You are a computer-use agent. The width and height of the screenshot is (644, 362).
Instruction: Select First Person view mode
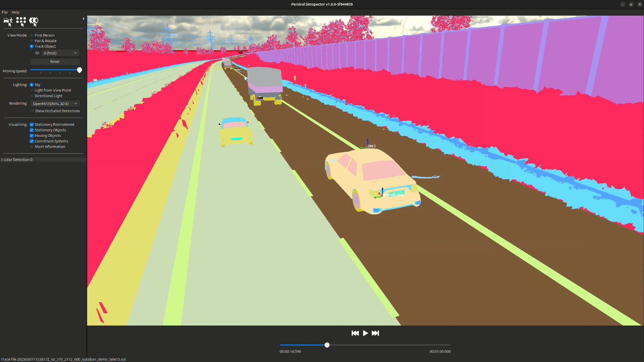pos(32,35)
